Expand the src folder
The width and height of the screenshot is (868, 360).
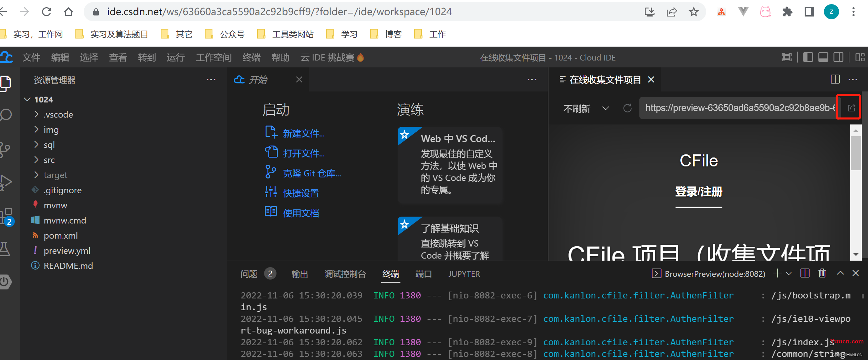[x=36, y=160]
